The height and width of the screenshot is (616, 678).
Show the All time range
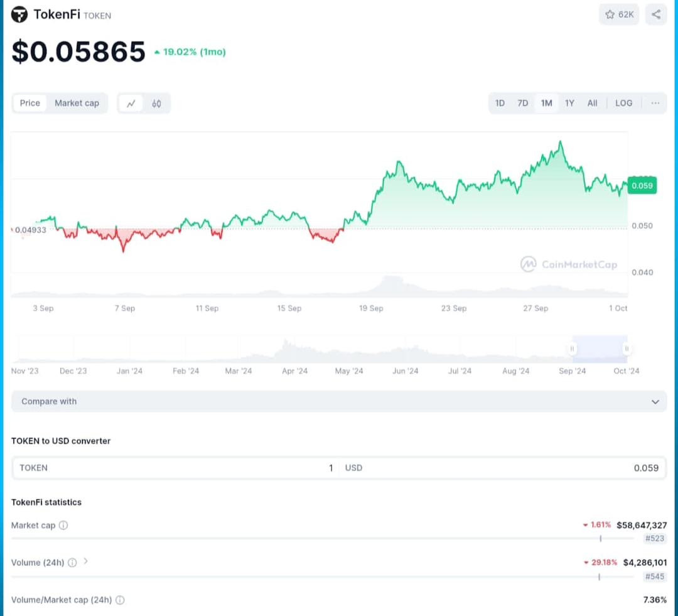[592, 103]
